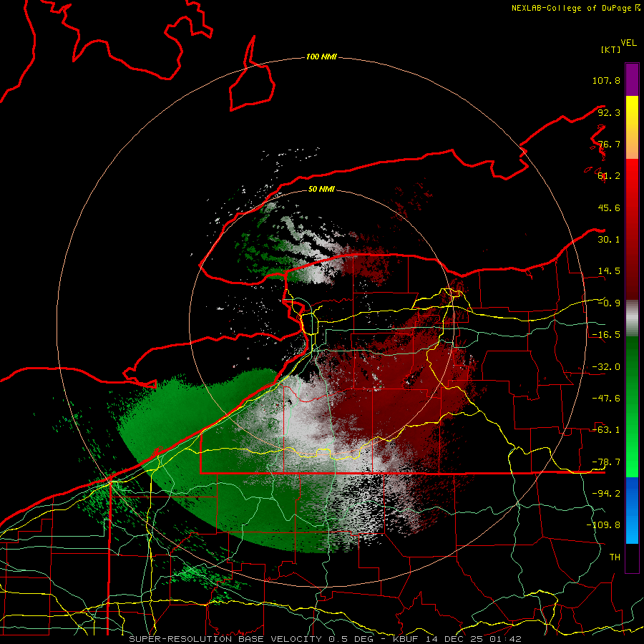Viewport: 644px width, 644px height.
Task: Click the NEXLAB-College of DuPage credit text
Action: point(575,8)
